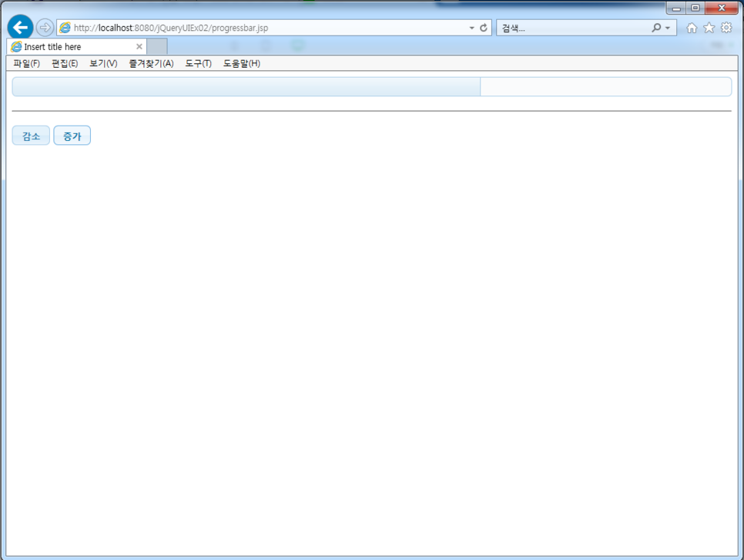
Task: Minimize the browser window
Action: (676, 8)
